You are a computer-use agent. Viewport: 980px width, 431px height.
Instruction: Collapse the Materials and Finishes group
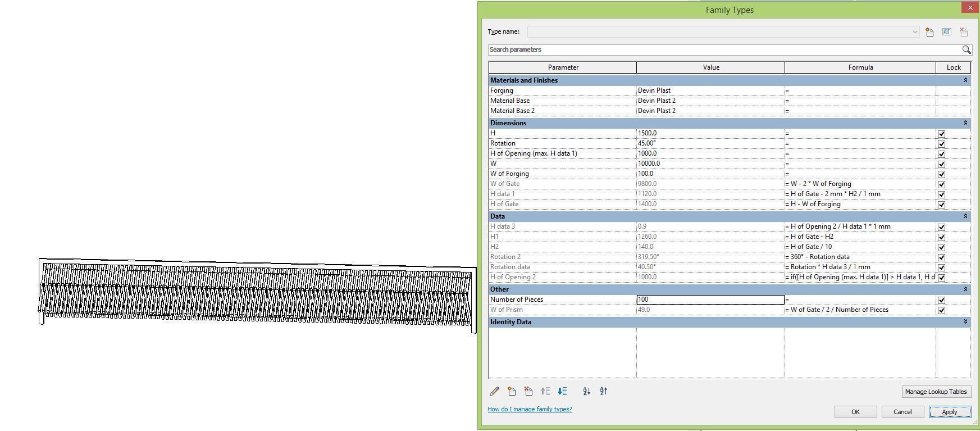pyautogui.click(x=965, y=80)
